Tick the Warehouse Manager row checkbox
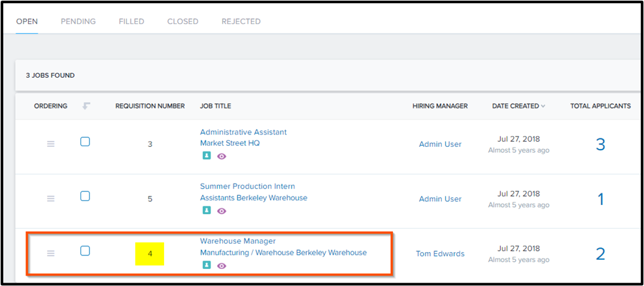 pos(85,251)
